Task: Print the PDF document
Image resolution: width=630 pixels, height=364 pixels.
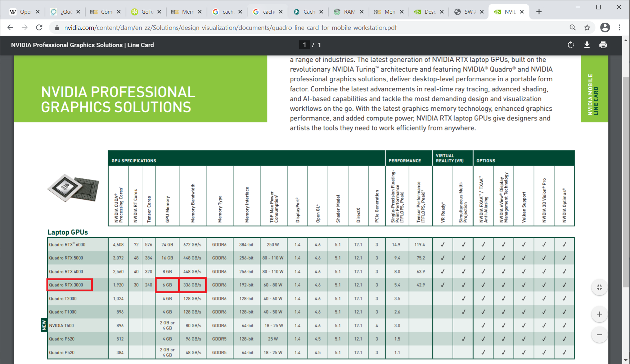Action: (603, 45)
